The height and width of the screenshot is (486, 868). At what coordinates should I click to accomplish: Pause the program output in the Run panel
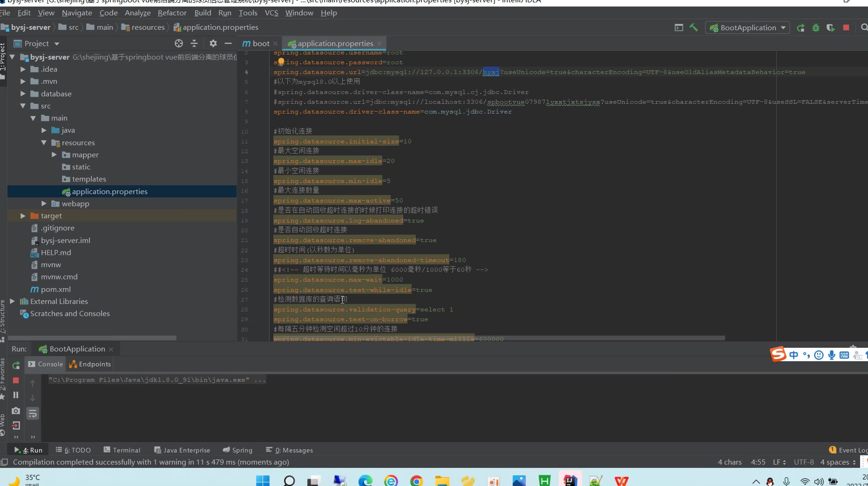(16, 395)
